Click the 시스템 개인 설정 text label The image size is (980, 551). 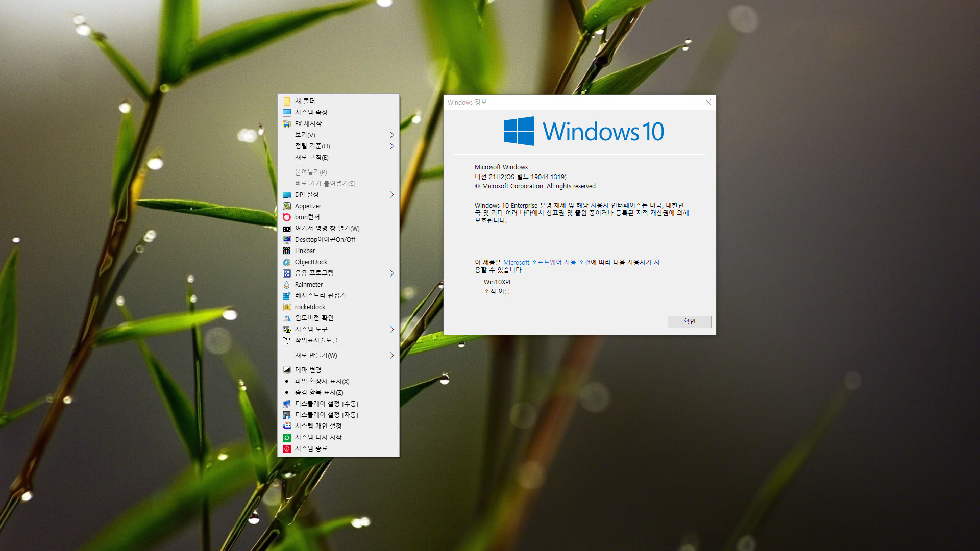(x=318, y=426)
